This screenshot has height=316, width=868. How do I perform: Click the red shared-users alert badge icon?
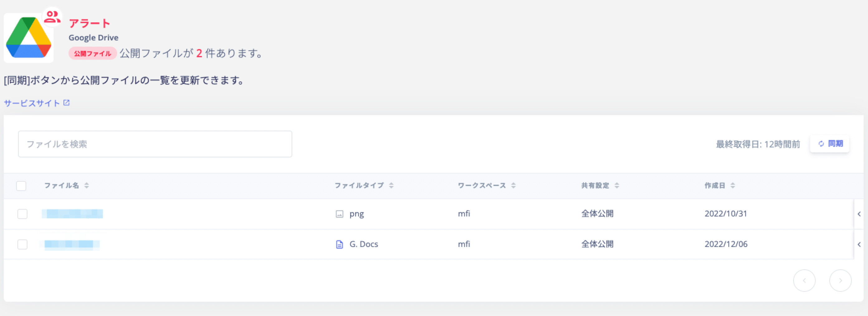coord(52,17)
